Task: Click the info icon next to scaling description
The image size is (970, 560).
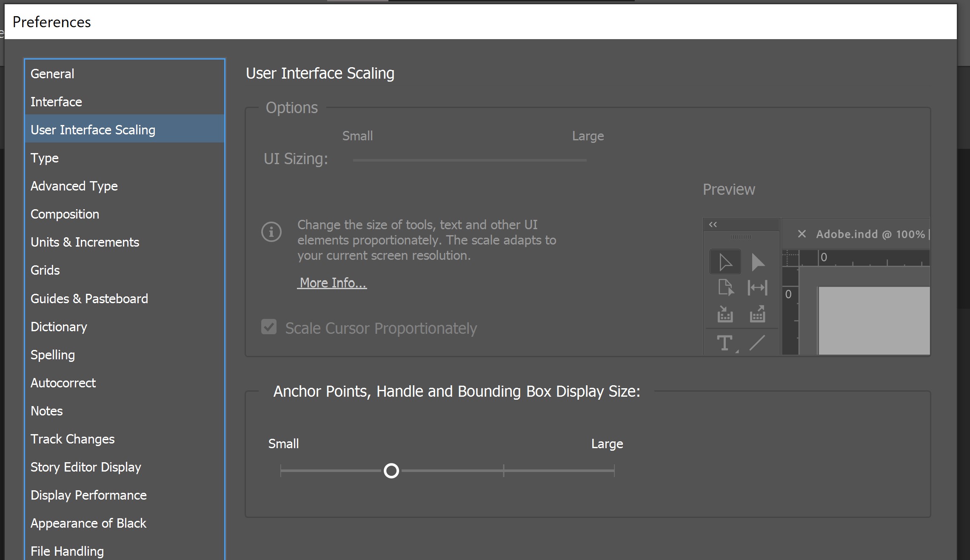Action: [x=271, y=232]
